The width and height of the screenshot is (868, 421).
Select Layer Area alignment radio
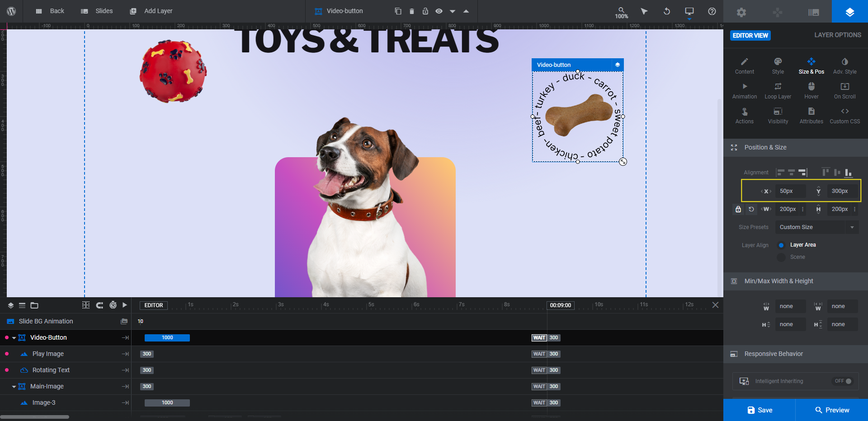(x=781, y=245)
